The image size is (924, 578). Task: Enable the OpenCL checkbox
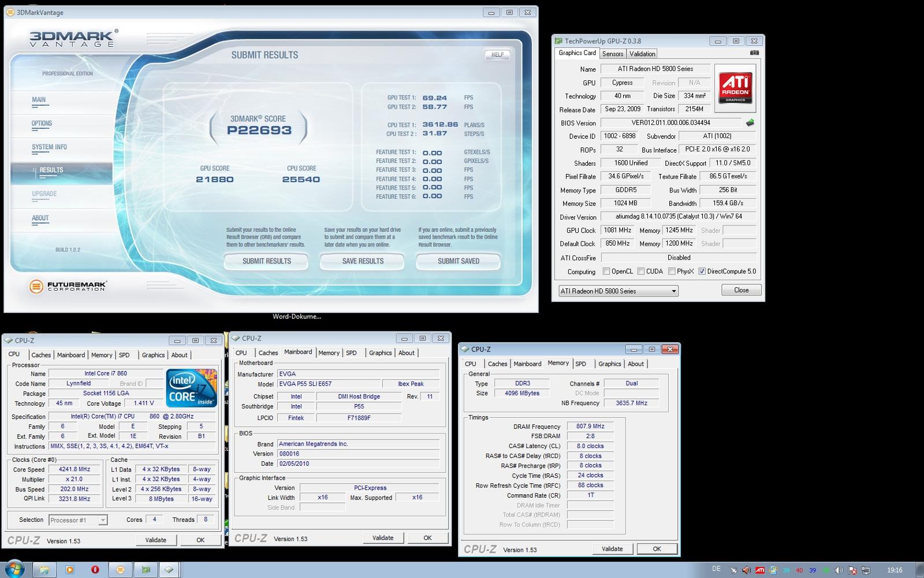606,271
